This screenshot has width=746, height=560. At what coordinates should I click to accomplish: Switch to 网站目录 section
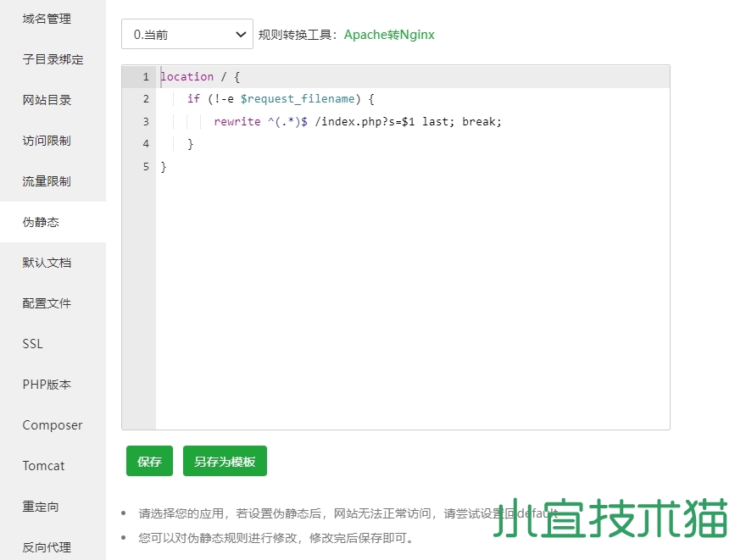(47, 100)
